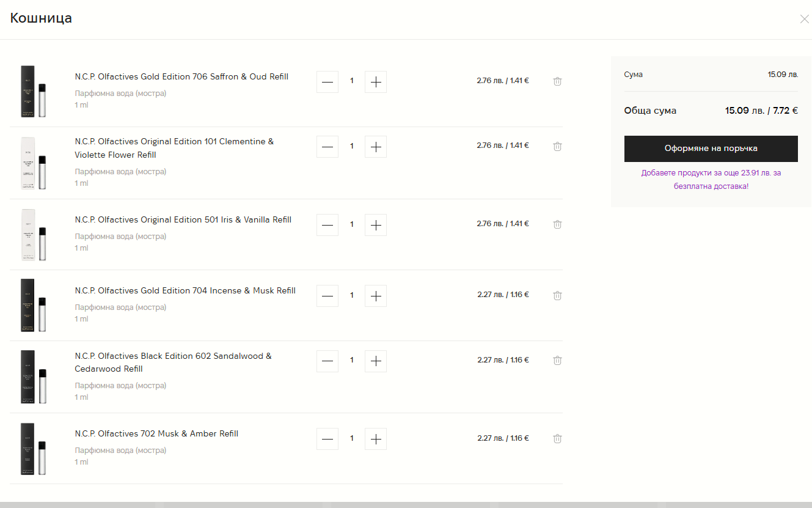Click the 501 Iris & Vanilla product thumbnail
Screen dimensions: 812x508
33,235
